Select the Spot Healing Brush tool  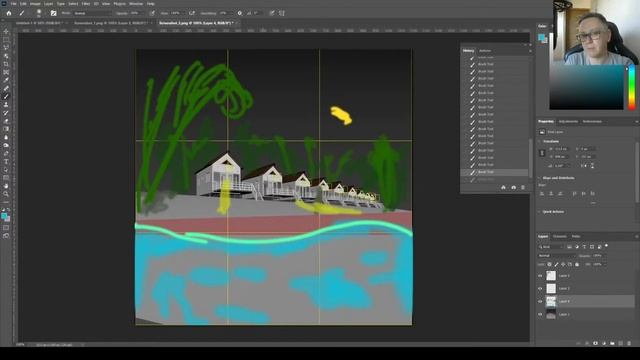coord(6,89)
